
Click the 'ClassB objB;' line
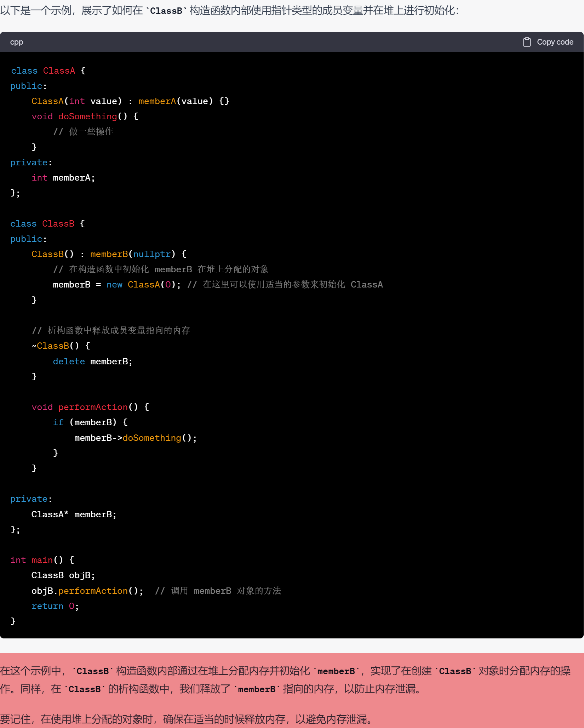63,575
